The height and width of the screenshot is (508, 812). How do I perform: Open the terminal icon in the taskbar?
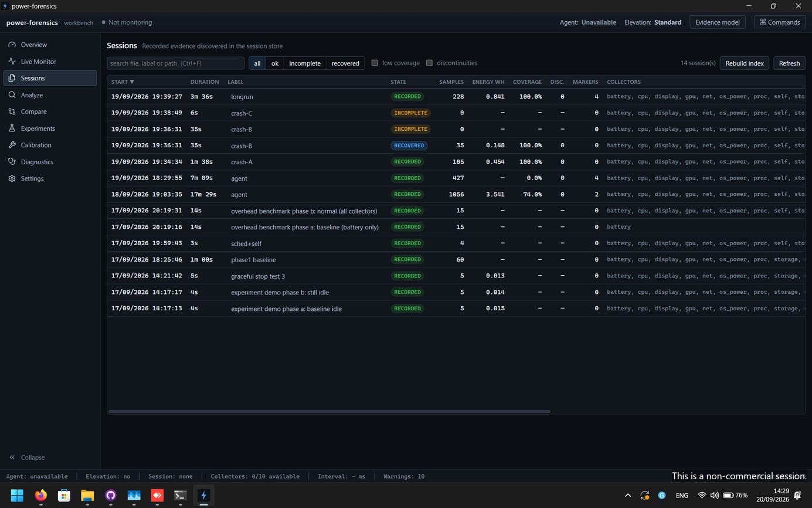click(x=181, y=496)
